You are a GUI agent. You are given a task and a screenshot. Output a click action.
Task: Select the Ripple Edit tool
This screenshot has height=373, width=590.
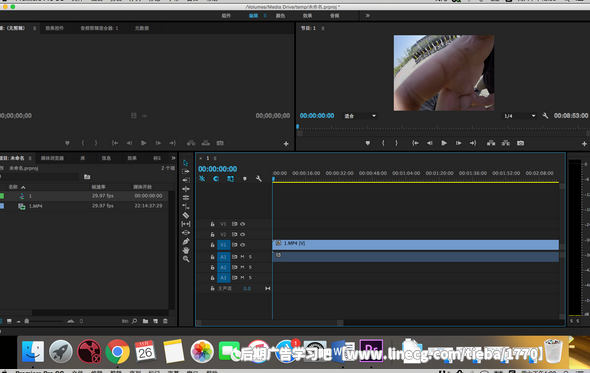[186, 189]
